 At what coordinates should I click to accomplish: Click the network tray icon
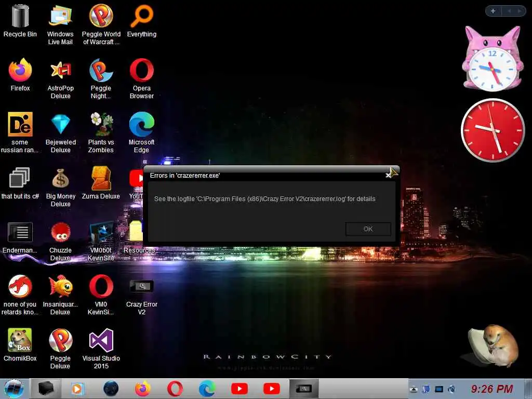click(x=439, y=389)
